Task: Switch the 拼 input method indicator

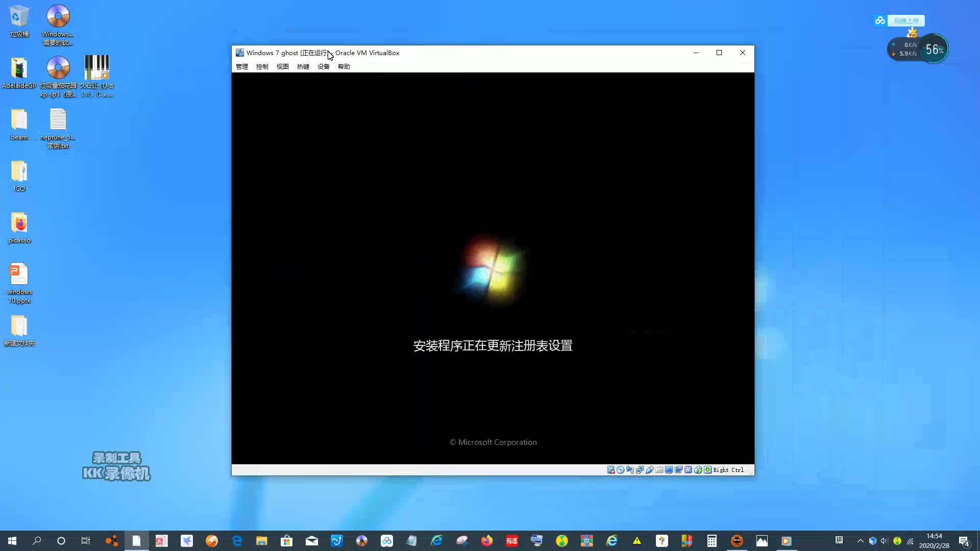Action: click(x=839, y=540)
